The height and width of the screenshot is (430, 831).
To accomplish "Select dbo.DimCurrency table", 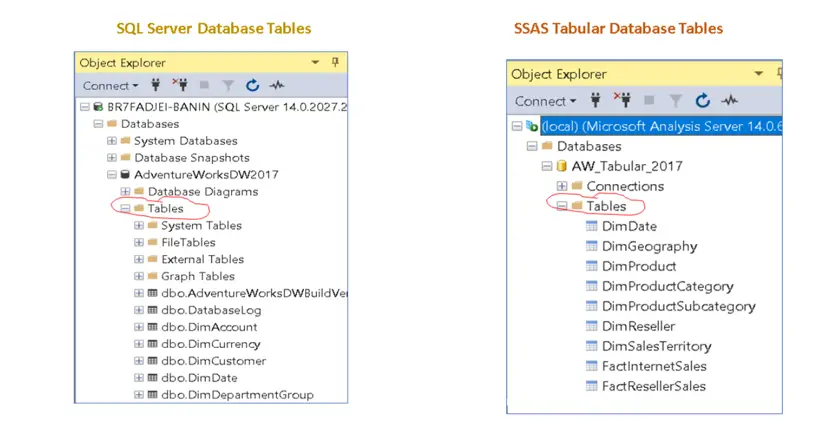I will point(210,344).
